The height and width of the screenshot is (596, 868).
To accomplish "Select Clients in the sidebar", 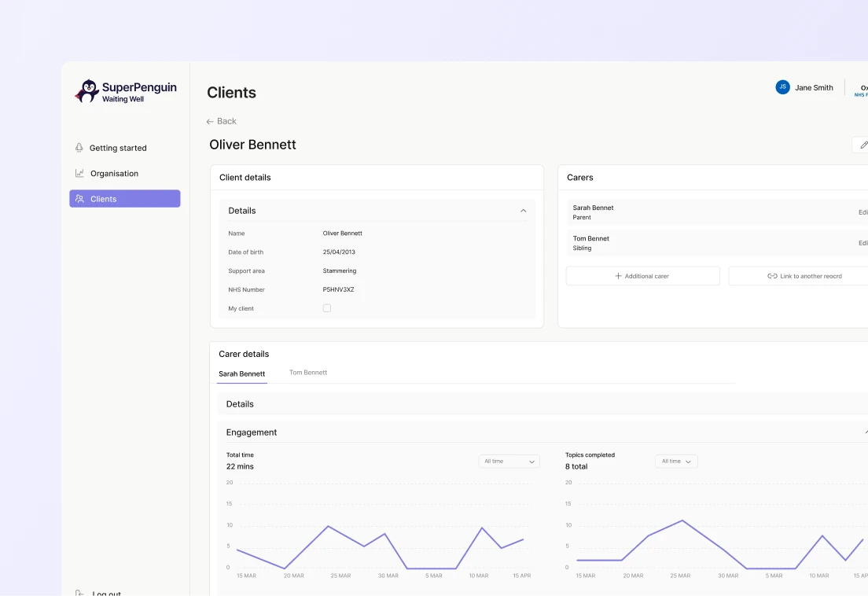I will tap(124, 199).
